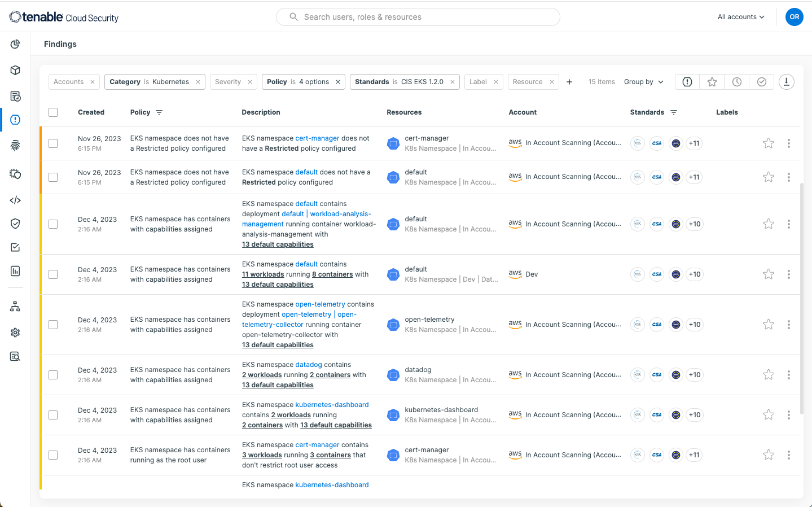The image size is (812, 507).
Task: Open the All accounts dropdown
Action: tap(740, 17)
